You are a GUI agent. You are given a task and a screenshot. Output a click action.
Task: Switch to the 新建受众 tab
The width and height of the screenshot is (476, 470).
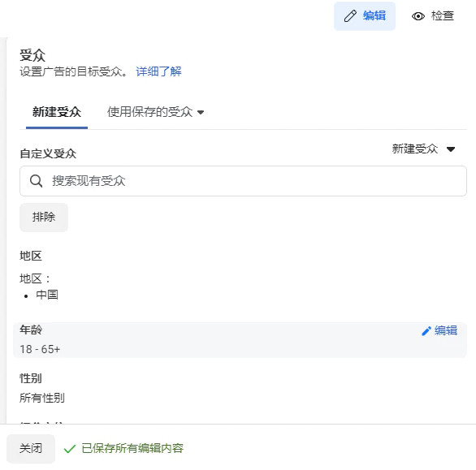tap(57, 112)
